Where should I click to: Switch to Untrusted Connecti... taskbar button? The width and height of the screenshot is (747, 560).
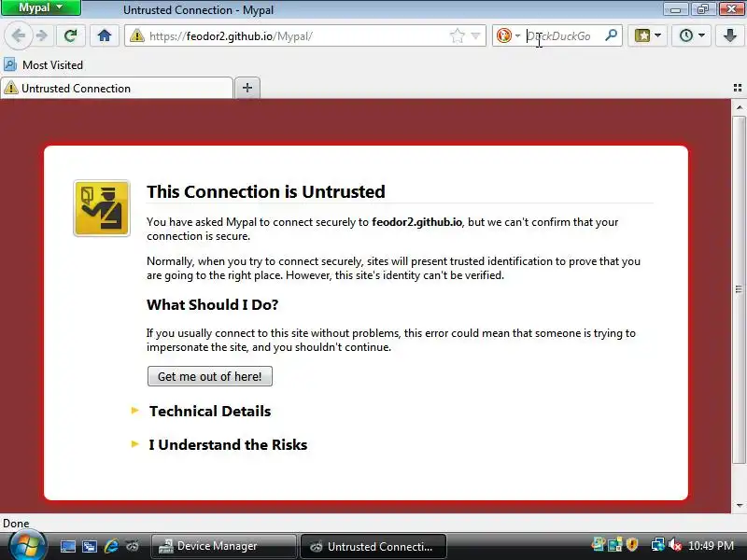[373, 546]
